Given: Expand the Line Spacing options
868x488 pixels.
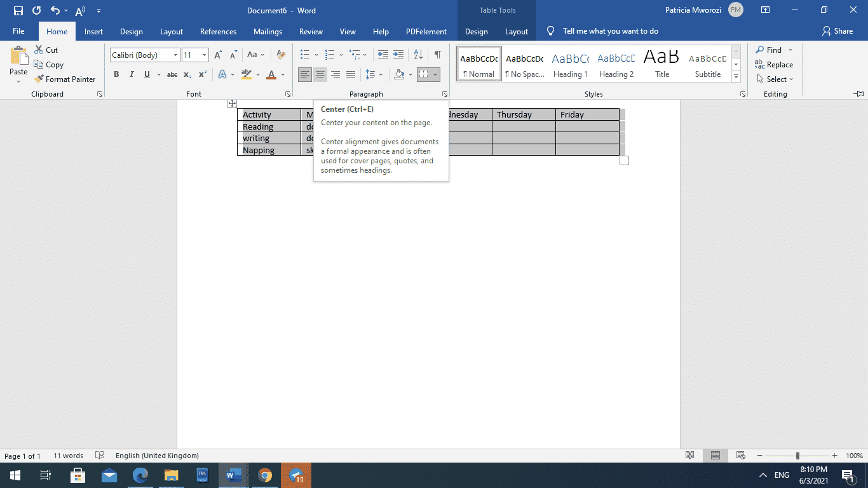Looking at the screenshot, I should click(380, 74).
